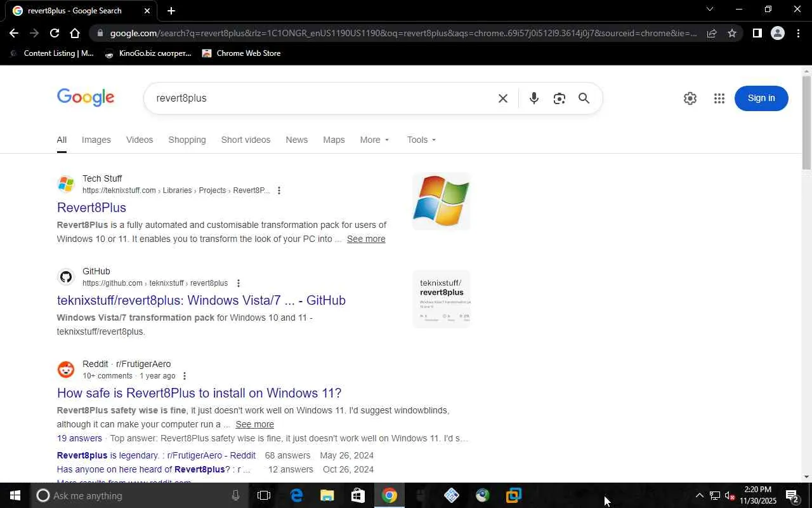Open KinoGo.biz bookmark
Image resolution: width=812 pixels, height=508 pixels.
(147, 53)
